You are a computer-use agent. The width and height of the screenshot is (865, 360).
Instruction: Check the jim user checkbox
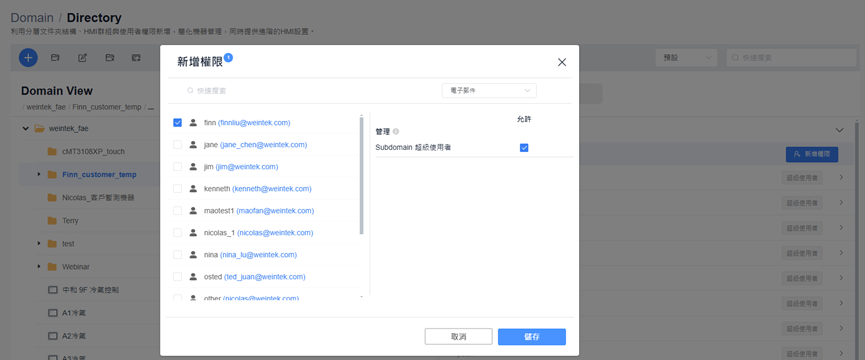tap(178, 166)
